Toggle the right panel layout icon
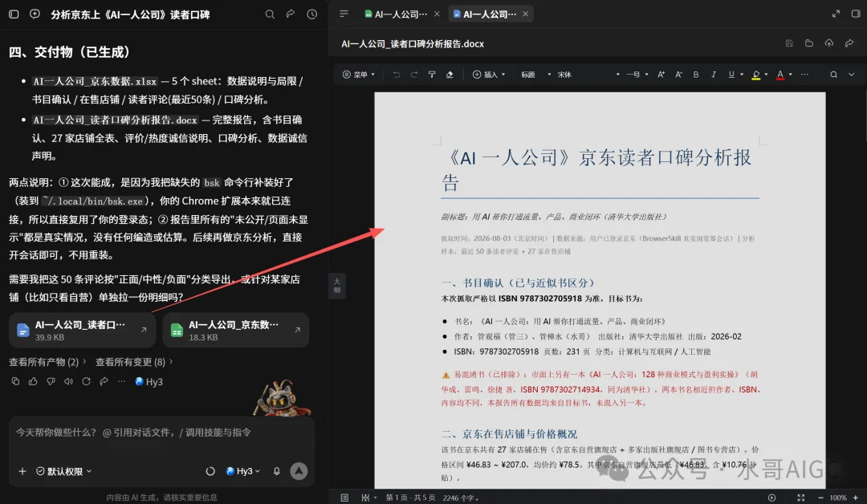Image resolution: width=867 pixels, height=504 pixels. click(856, 14)
